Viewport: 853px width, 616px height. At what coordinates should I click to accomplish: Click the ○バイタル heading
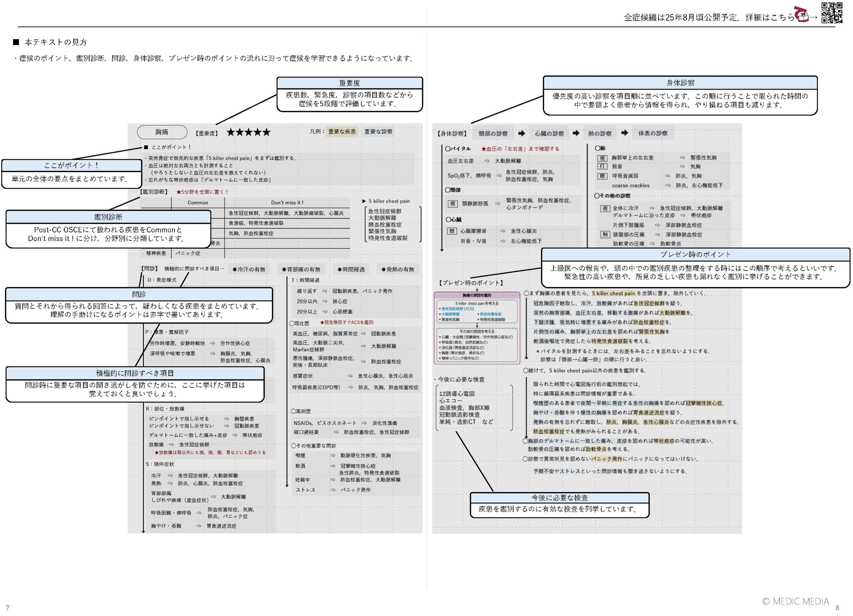(458, 149)
